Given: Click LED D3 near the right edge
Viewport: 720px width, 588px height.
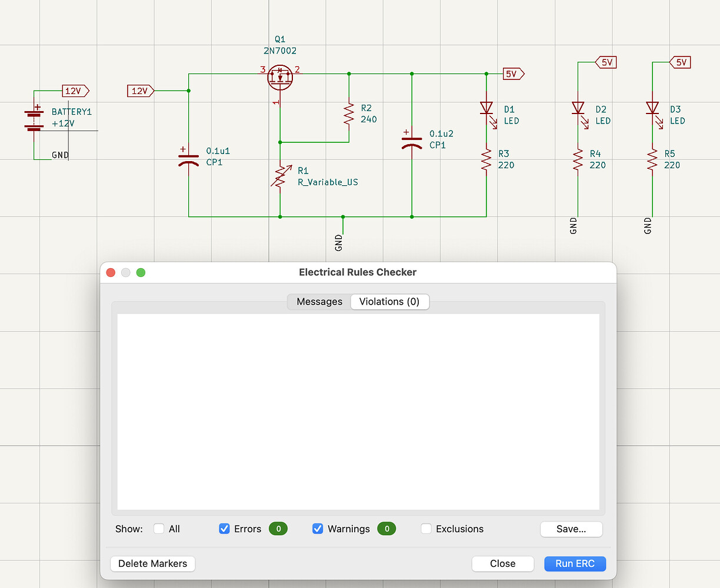Looking at the screenshot, I should 652,109.
